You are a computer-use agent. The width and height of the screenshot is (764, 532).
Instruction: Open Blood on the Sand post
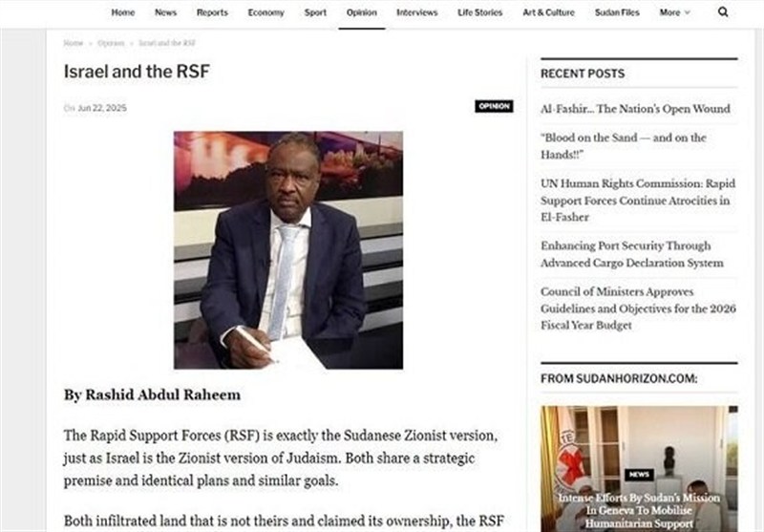coord(624,146)
